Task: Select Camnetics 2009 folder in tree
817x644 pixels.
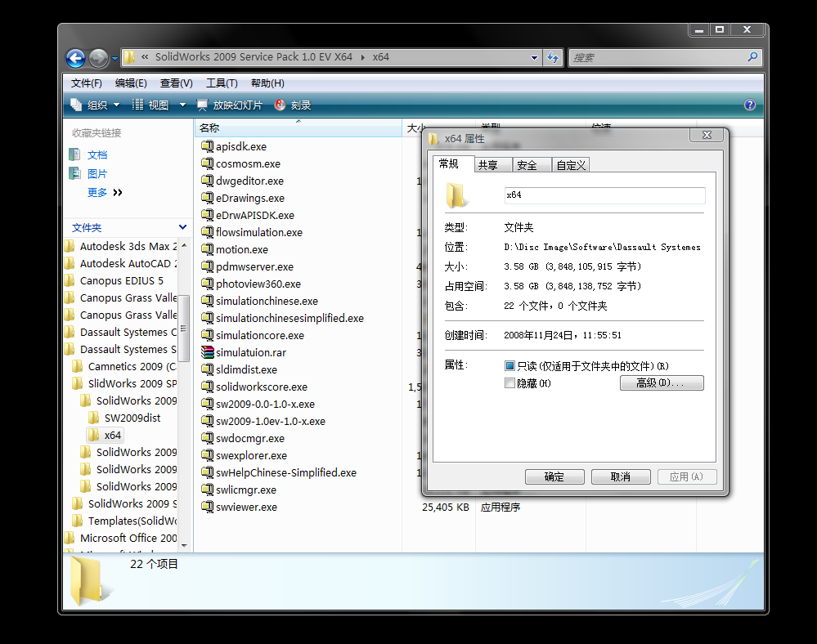Action: 132,366
